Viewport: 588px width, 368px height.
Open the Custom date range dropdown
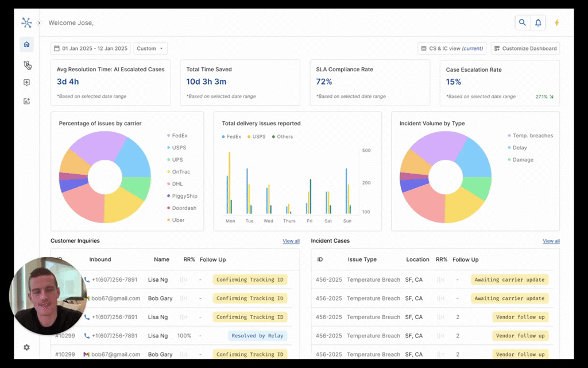tap(150, 48)
